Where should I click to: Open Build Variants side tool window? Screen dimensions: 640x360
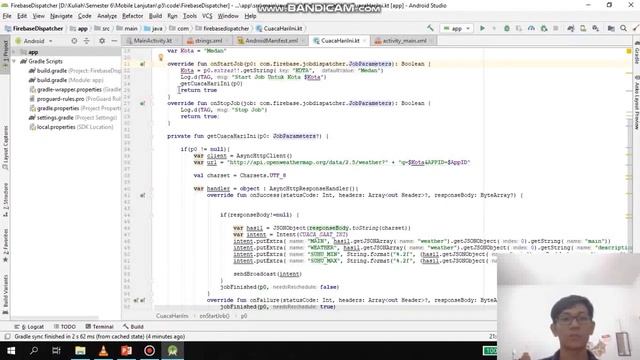(x=5, y=294)
